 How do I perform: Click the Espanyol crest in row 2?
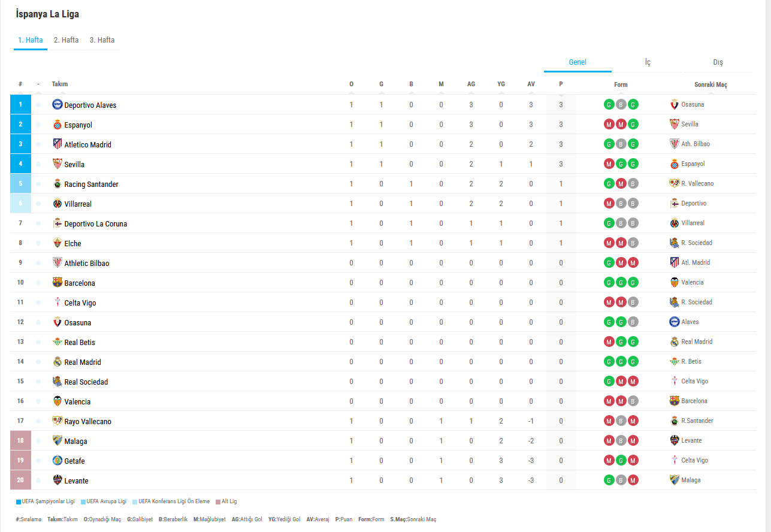tap(58, 124)
